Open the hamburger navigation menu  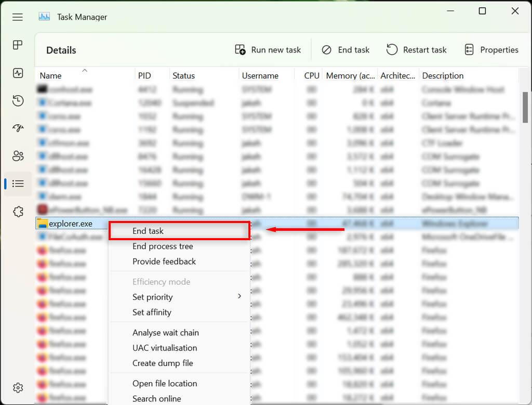point(18,17)
